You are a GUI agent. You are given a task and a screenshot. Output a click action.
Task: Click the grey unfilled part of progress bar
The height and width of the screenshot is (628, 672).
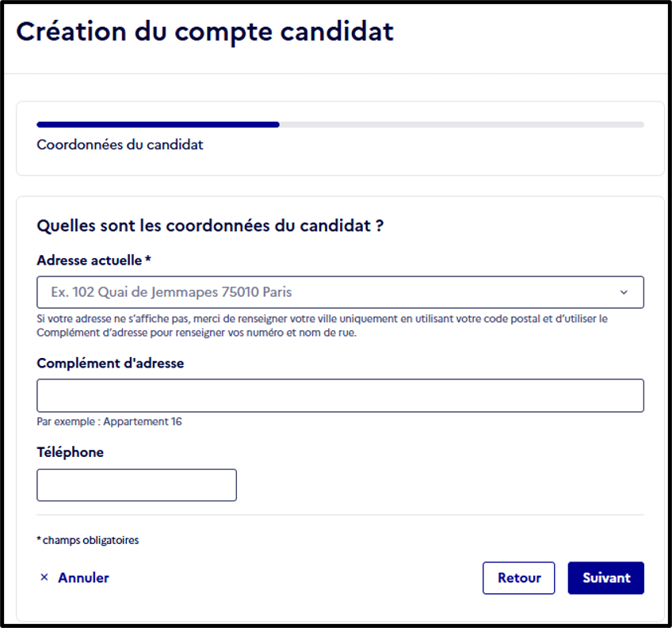point(461,124)
